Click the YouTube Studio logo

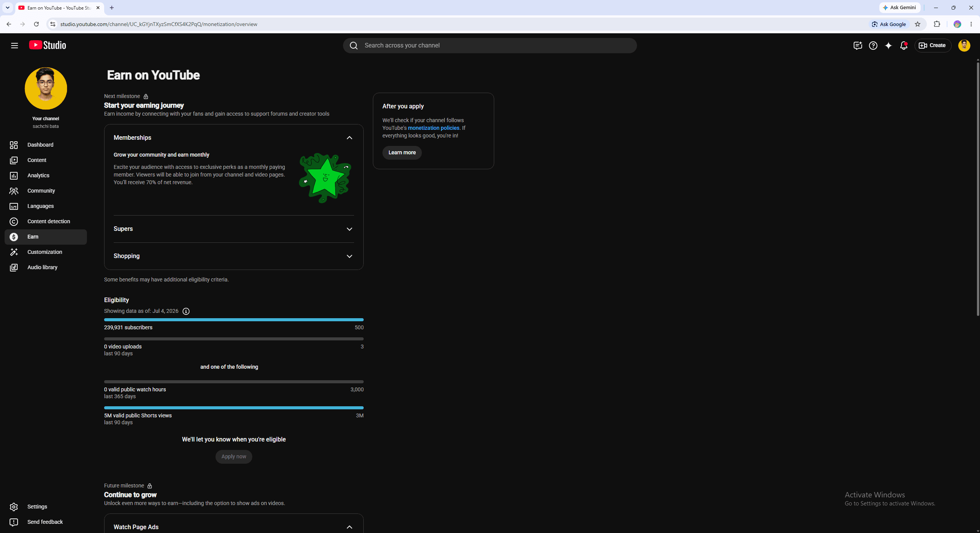tap(47, 45)
